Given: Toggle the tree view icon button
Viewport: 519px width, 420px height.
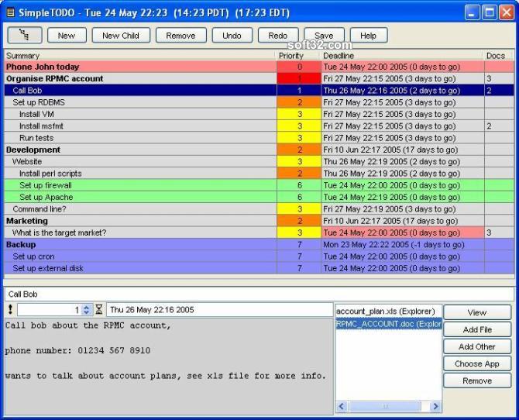Looking at the screenshot, I should tap(25, 35).
